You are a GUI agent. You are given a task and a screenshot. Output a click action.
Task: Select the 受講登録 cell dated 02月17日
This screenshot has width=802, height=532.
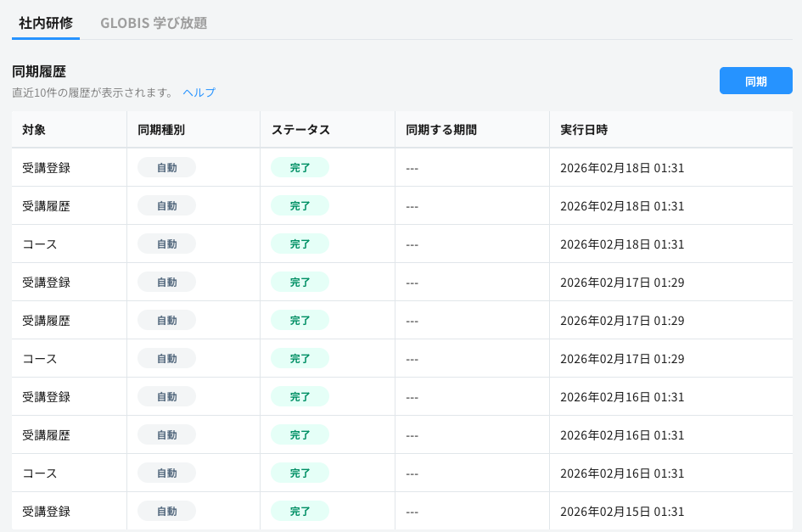coord(46,283)
